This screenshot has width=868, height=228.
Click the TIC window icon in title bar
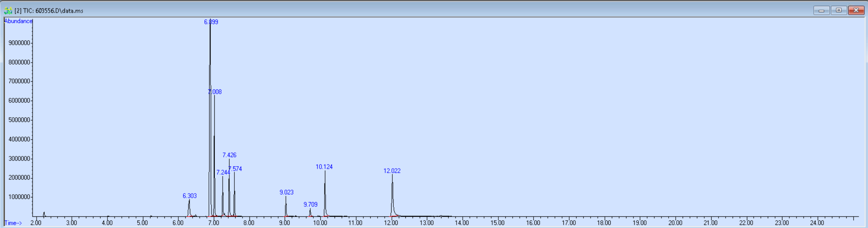pyautogui.click(x=8, y=11)
